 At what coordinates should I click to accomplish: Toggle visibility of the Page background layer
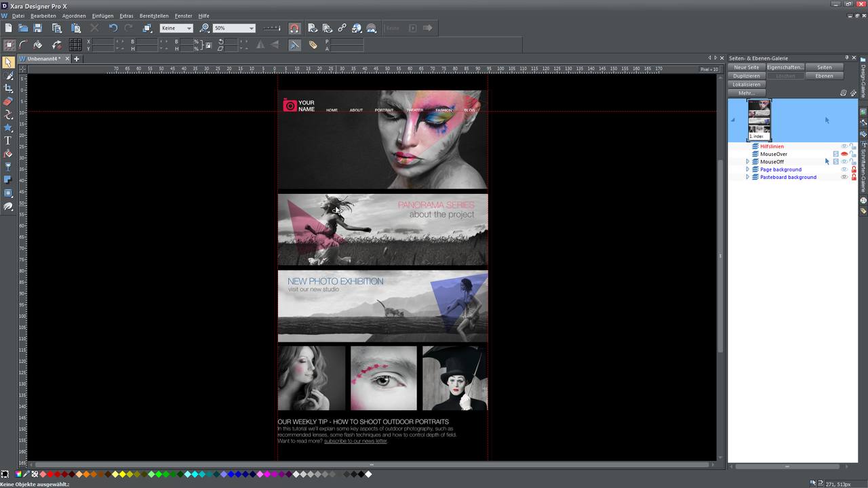click(x=844, y=169)
